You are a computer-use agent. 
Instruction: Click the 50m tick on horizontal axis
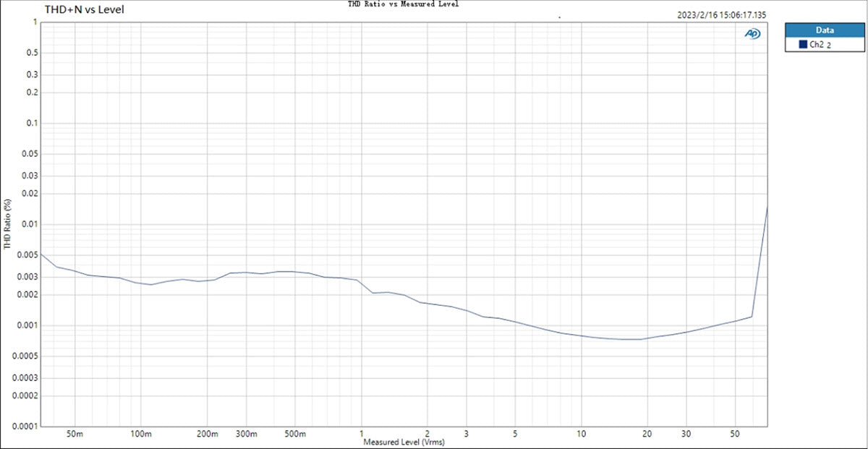(75, 434)
